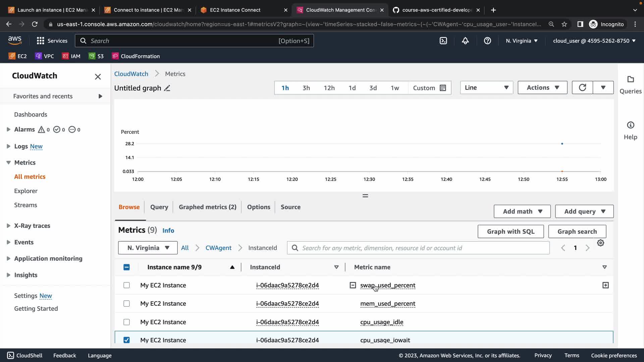Open the AWS help question mark icon
This screenshot has height=362, width=644.
487,41
